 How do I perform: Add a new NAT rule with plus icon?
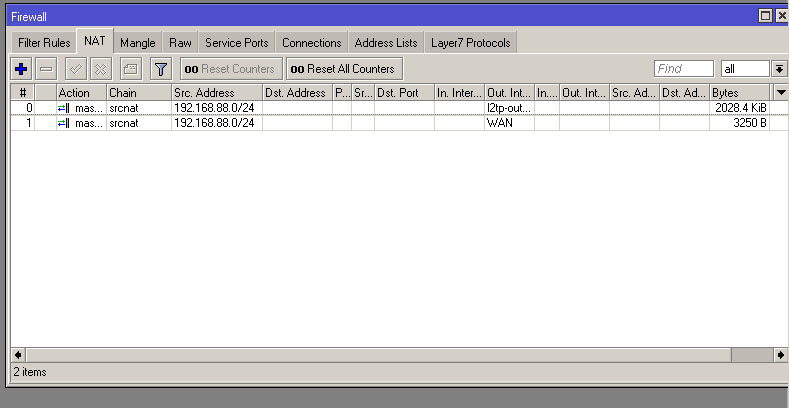coord(21,69)
